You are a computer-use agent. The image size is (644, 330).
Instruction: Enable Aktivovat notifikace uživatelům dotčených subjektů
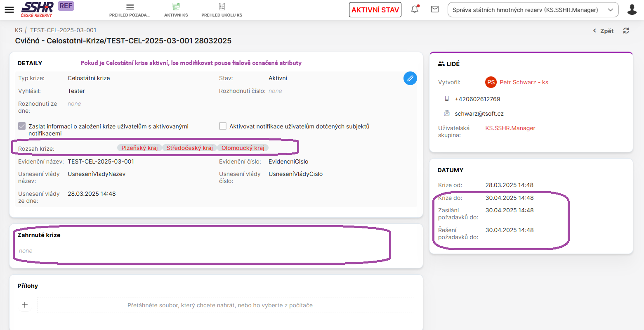coord(223,126)
